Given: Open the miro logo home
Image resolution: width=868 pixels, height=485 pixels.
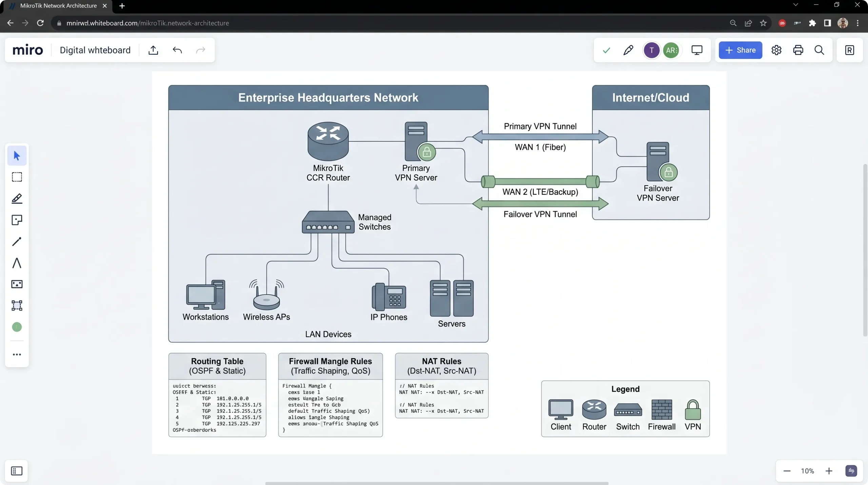Looking at the screenshot, I should pyautogui.click(x=28, y=50).
